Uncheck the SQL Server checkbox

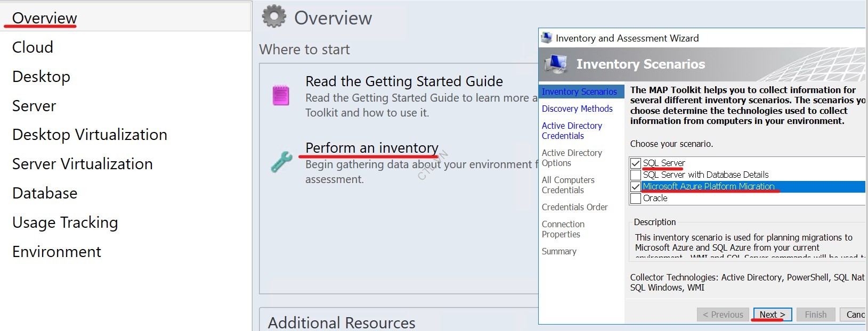click(636, 163)
